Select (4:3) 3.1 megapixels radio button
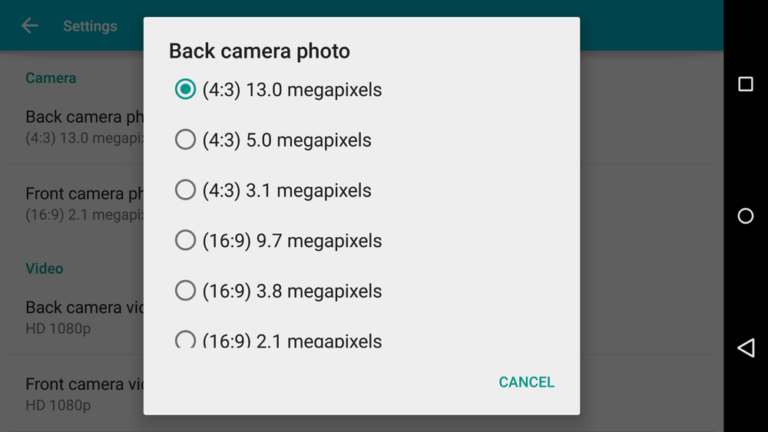Screen dimensions: 768x432 185,190
